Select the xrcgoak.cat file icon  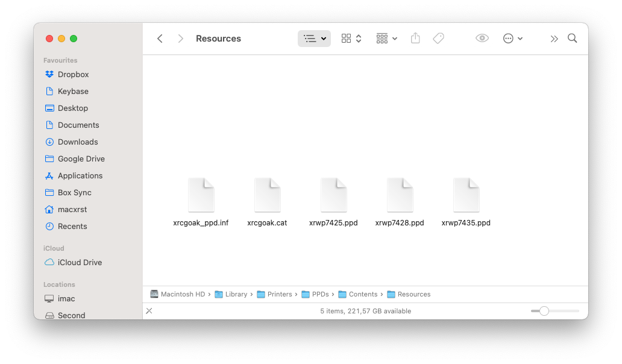268,195
